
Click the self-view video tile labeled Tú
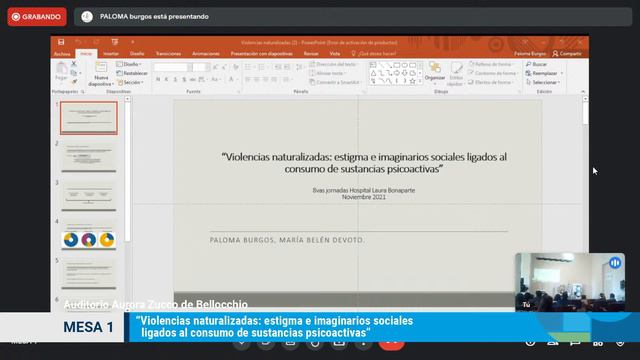pos(570,282)
